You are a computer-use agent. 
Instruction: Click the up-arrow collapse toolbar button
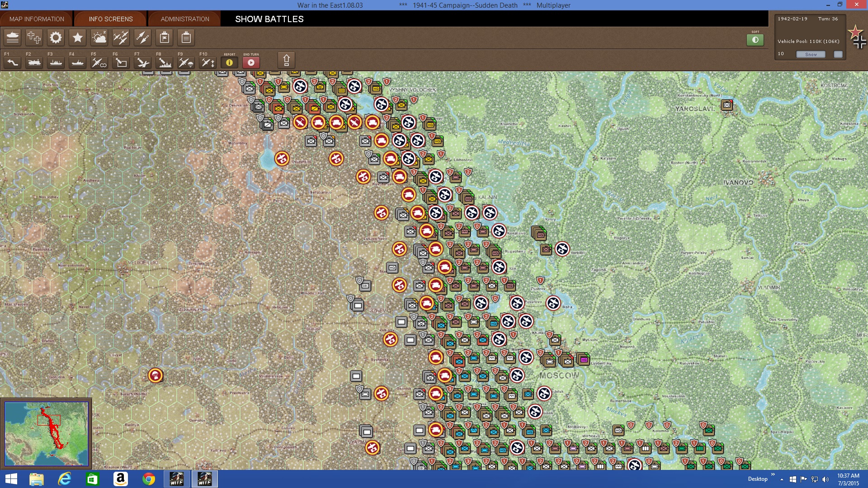point(286,60)
